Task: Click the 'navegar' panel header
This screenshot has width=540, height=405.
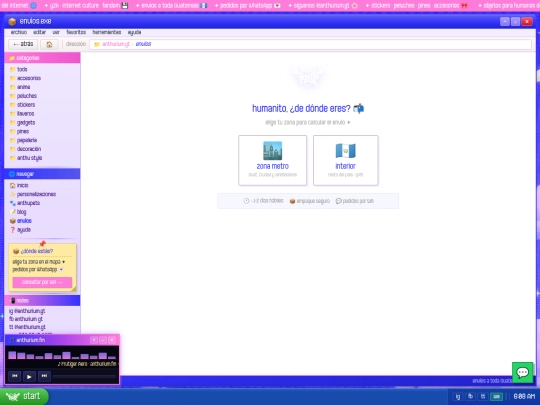Action: click(x=42, y=174)
